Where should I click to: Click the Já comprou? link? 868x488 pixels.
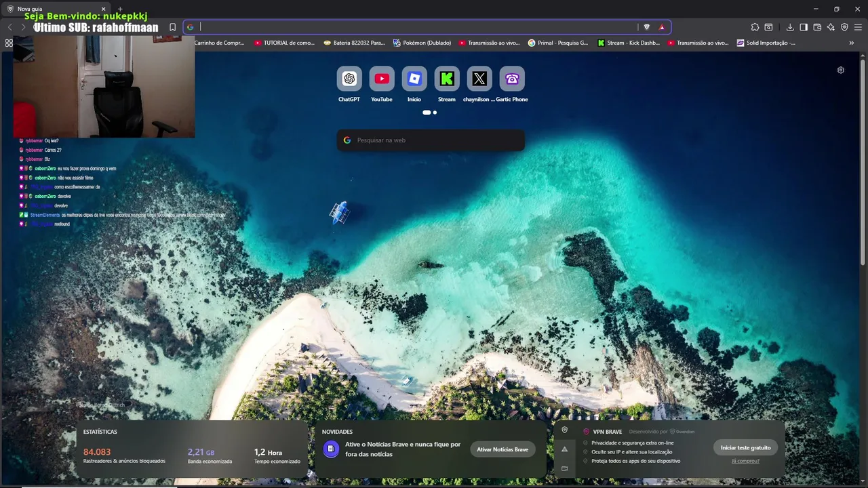click(745, 461)
